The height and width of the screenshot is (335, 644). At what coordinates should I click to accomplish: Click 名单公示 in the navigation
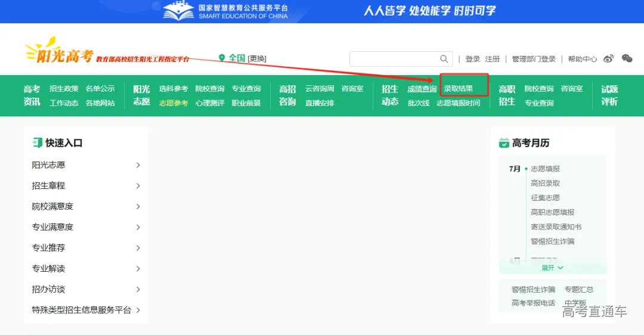[100, 89]
